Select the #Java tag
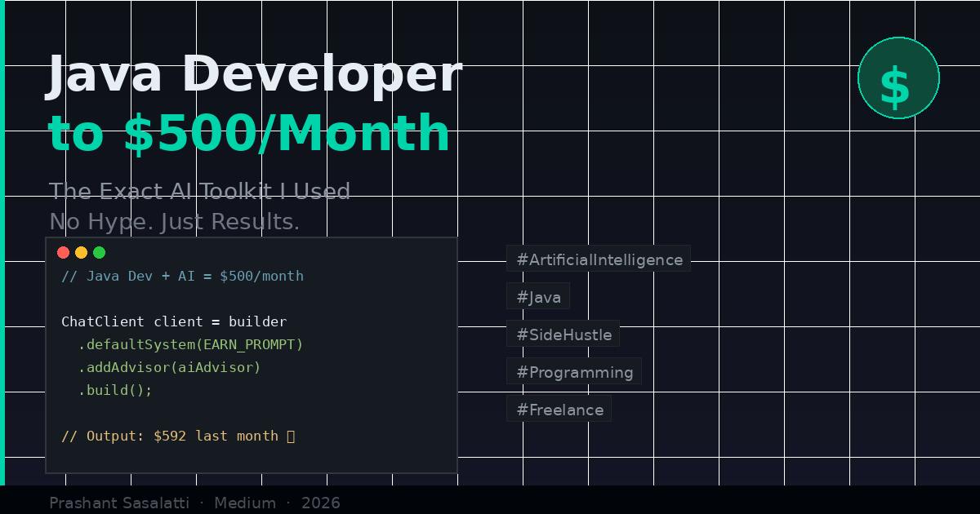The height and width of the screenshot is (514, 980). (538, 297)
